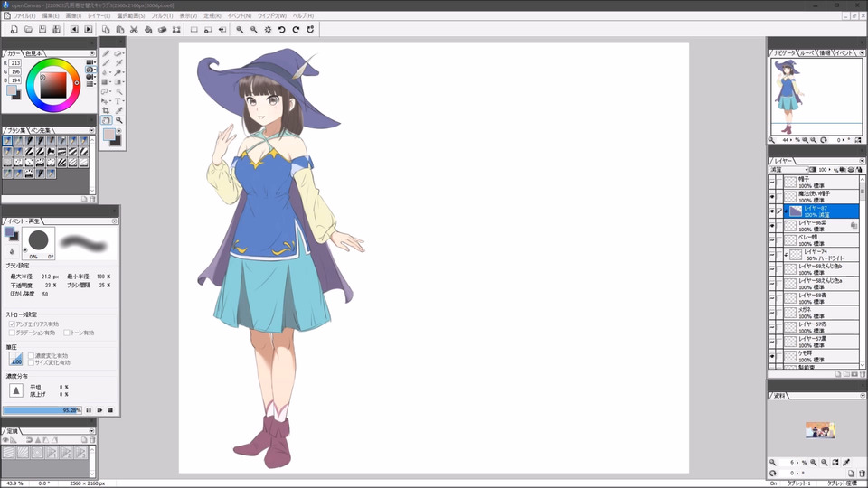
Task: Open レイヤー(L) menu
Action: pos(99,16)
